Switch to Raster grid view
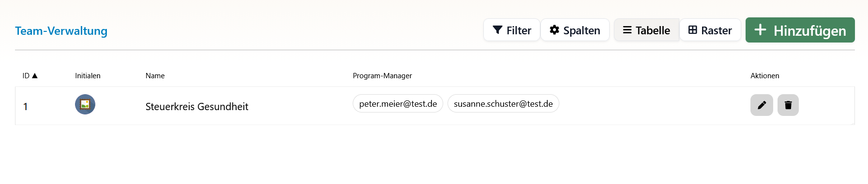The width and height of the screenshot is (868, 184). [710, 30]
